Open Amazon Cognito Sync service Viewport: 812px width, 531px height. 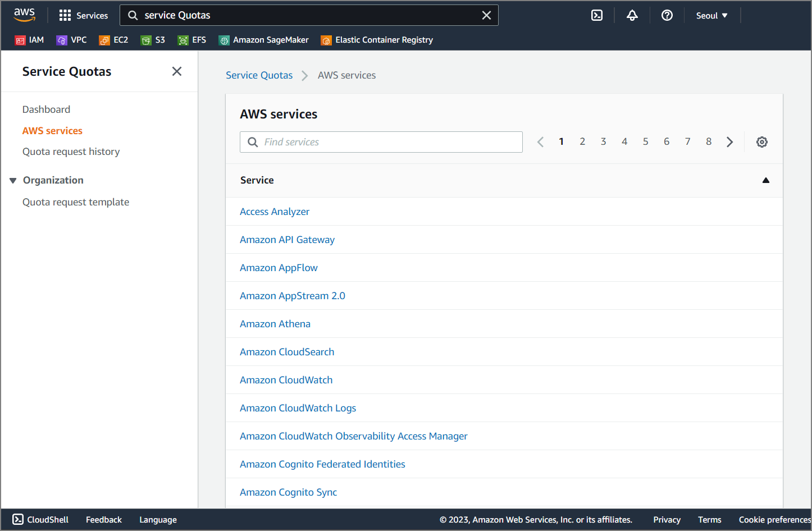point(289,492)
